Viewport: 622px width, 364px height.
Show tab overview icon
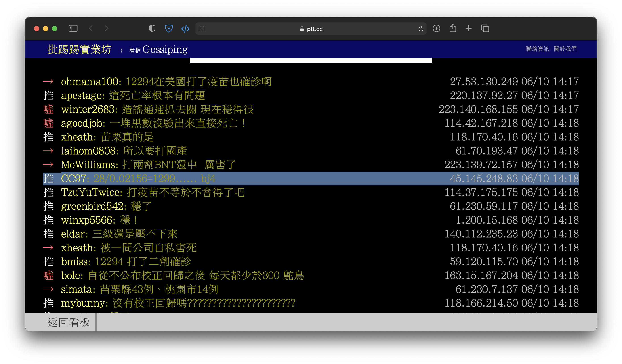[x=485, y=29]
